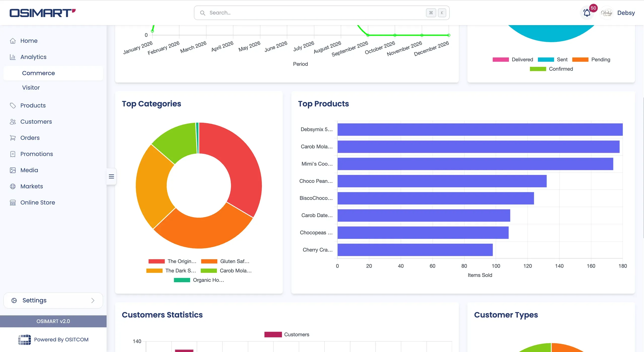
Task: Click the Chocopeas bar
Action: coord(423,233)
